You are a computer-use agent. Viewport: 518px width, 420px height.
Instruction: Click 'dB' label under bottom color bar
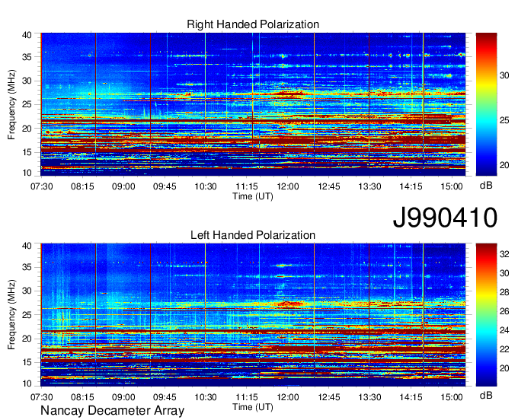tap(486, 395)
